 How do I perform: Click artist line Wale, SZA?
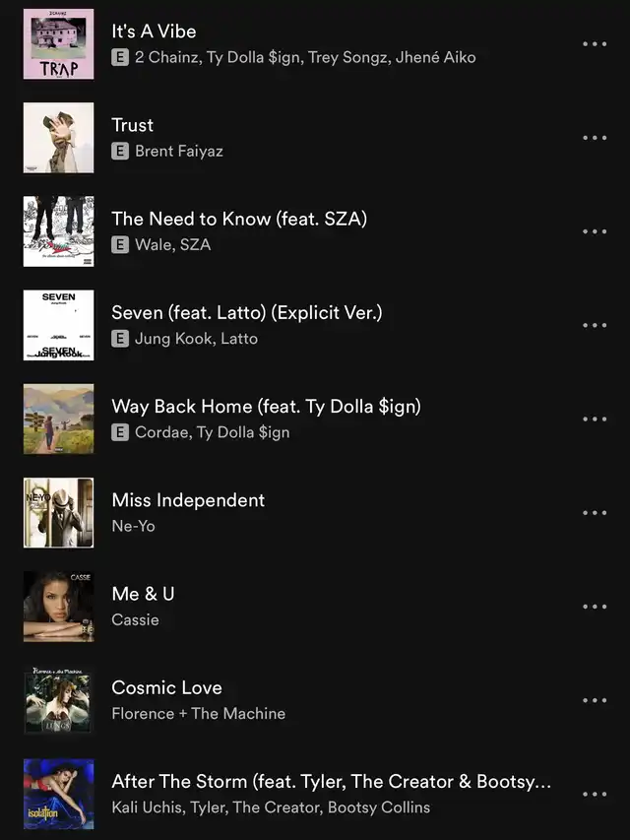click(x=172, y=245)
